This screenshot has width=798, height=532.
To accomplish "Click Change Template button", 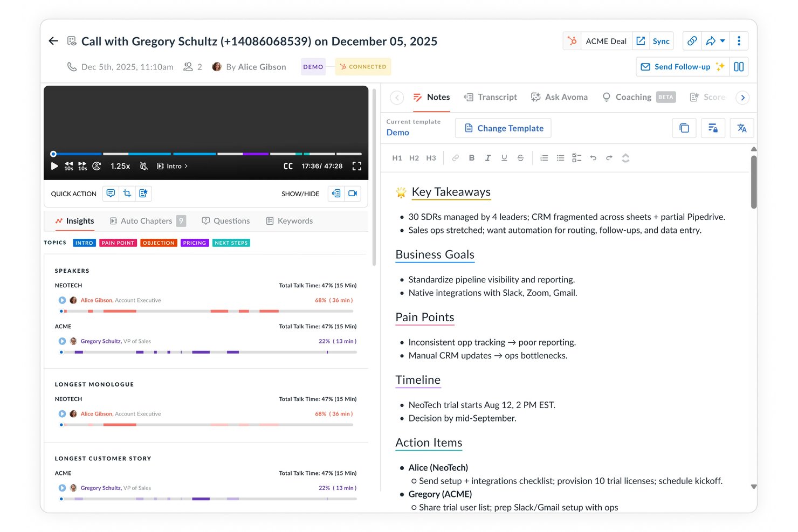I will click(x=503, y=128).
